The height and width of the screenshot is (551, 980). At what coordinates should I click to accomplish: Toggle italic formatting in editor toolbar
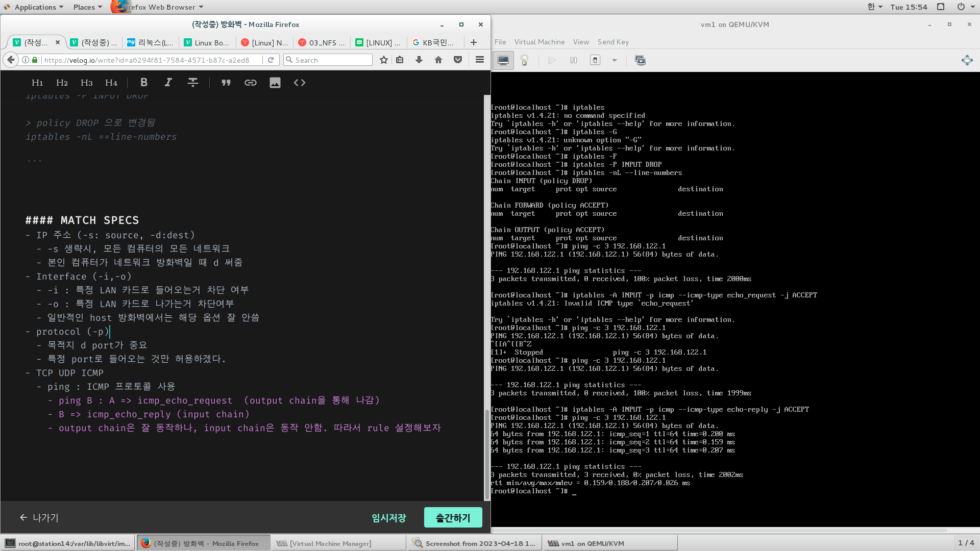click(168, 83)
